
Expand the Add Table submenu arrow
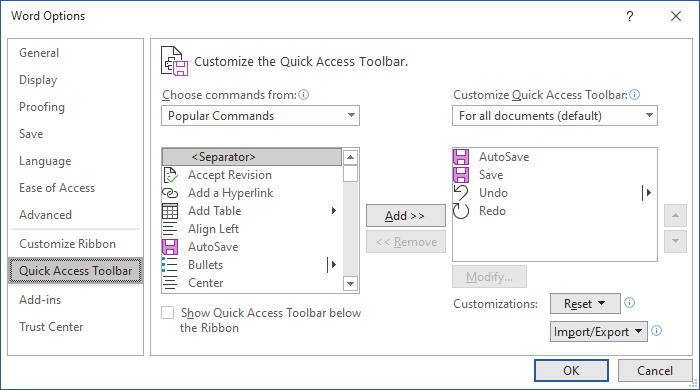[x=333, y=211]
